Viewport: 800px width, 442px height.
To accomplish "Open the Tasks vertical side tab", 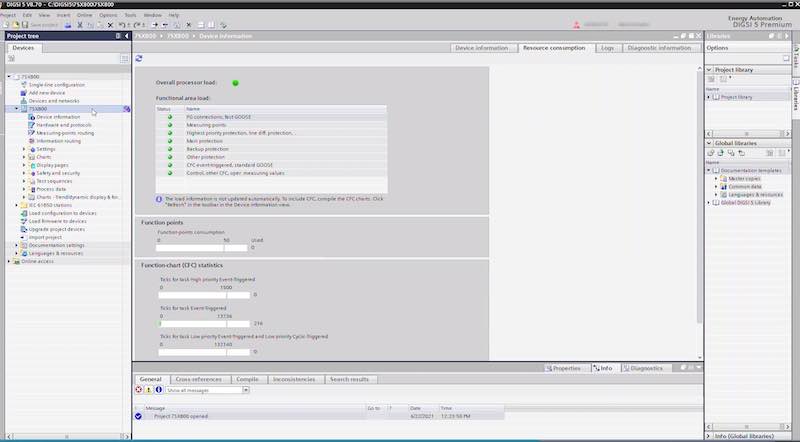I will (x=795, y=57).
